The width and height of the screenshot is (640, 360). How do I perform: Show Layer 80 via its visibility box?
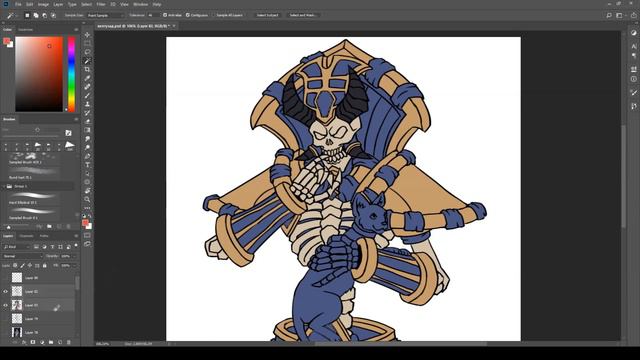point(6,278)
